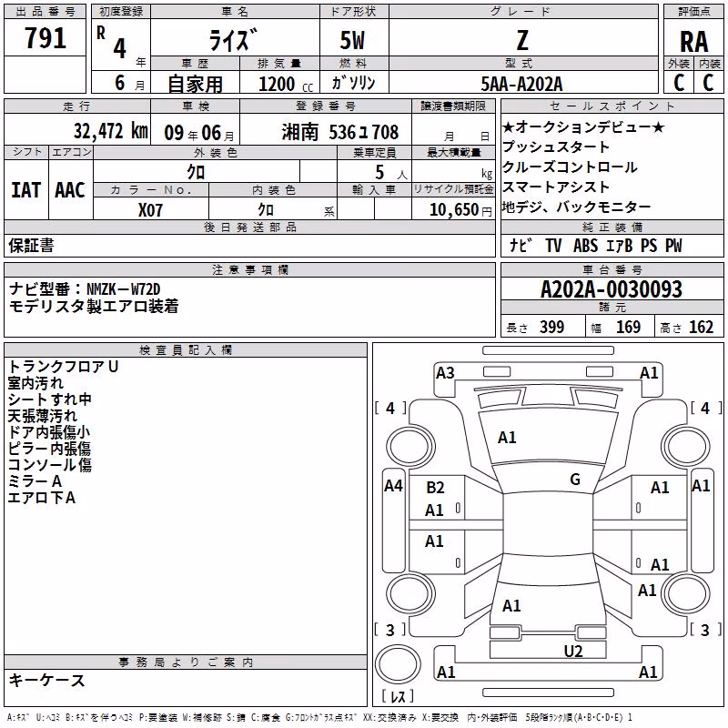Viewport: 728px width, 728px height.
Task: Select the length value 399
Action: pos(552,327)
